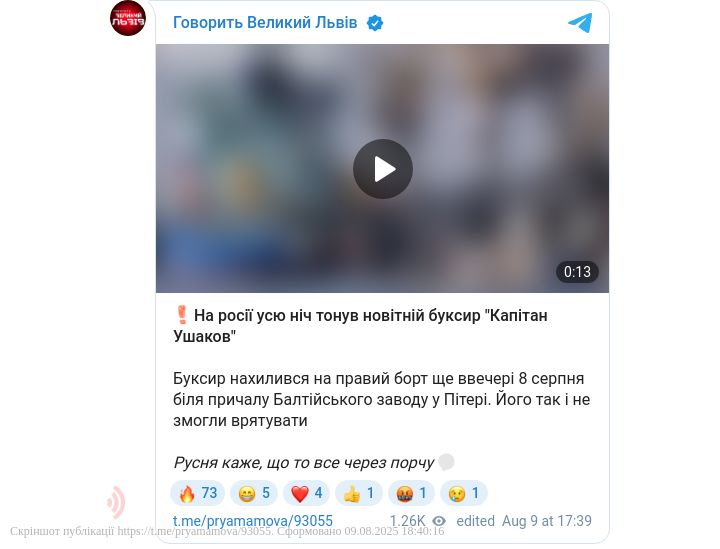Click the speech bubble emoji after порчу

[446, 462]
